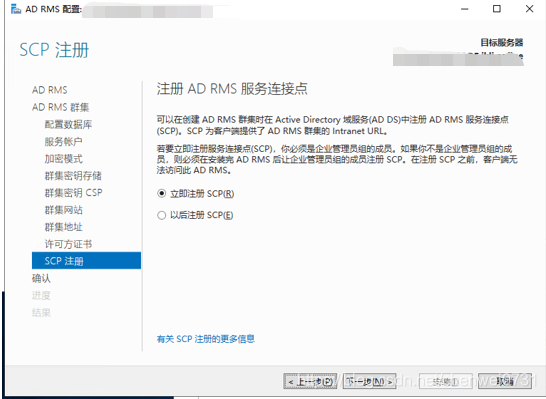The height and width of the screenshot is (399, 546).
Task: Click the greyed-out 进度 step
Action: pyautogui.click(x=41, y=295)
